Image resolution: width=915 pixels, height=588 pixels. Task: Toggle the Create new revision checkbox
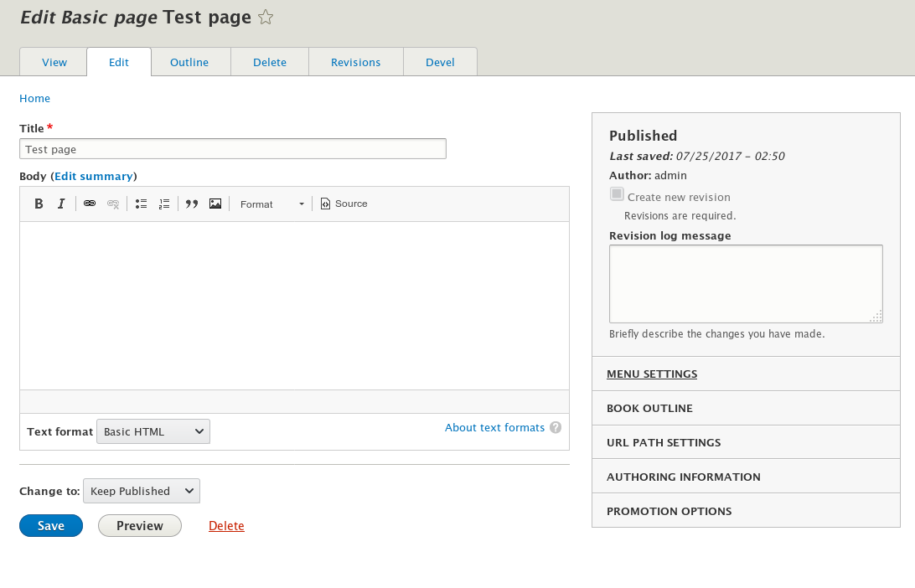617,193
